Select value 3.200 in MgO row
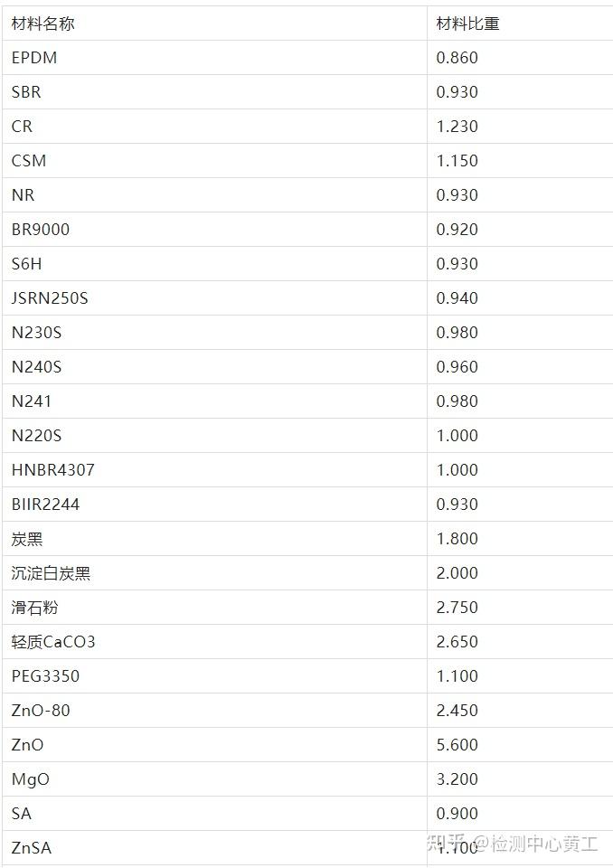 pyautogui.click(x=457, y=779)
